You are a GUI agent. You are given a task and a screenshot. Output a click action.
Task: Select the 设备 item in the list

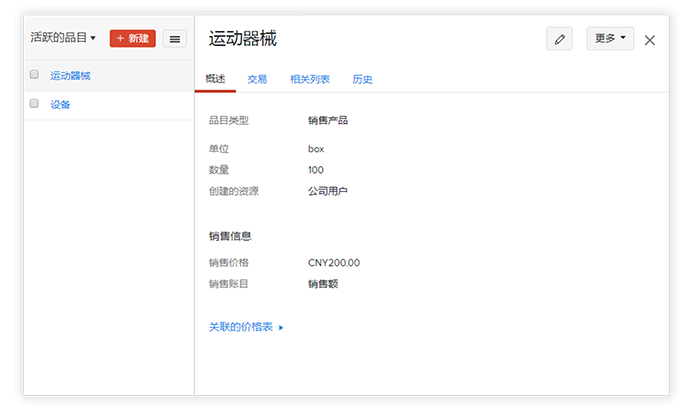(60, 104)
